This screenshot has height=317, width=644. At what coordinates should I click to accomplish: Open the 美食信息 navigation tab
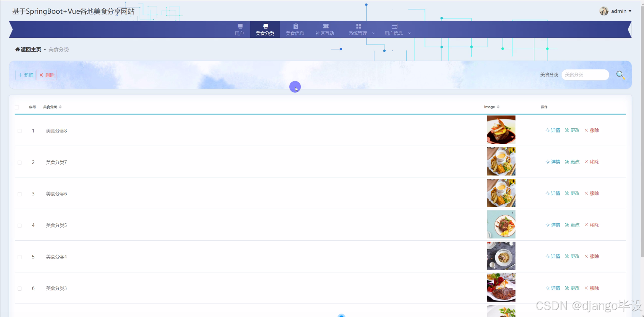(295, 29)
